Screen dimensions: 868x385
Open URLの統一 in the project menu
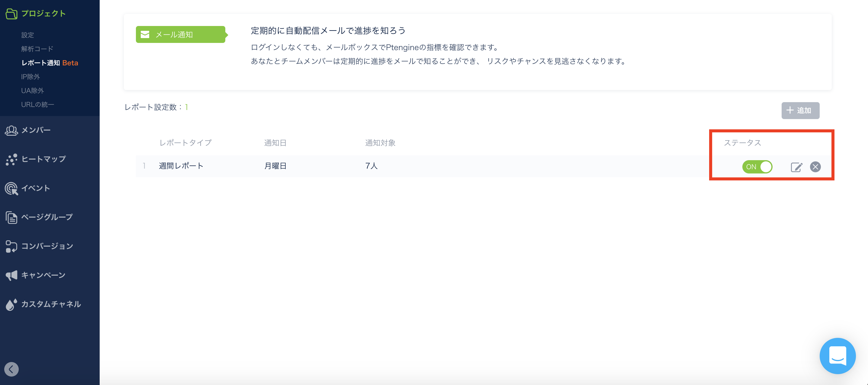point(37,105)
